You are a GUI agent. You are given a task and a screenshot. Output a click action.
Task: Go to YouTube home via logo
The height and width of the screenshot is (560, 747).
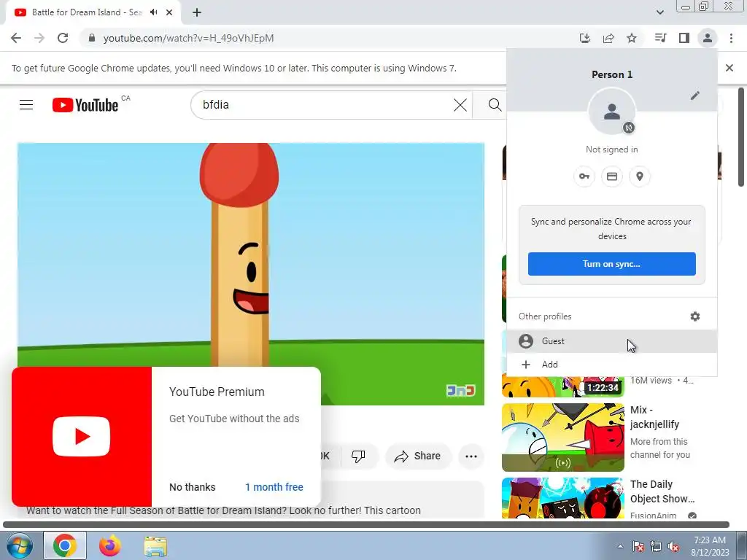coord(85,105)
